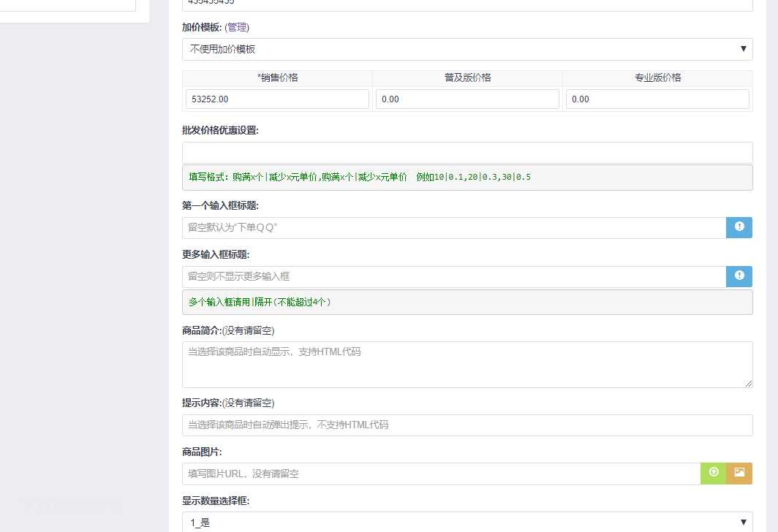The image size is (778, 532).
Task: Open the orange image picker icon
Action: pos(739,474)
